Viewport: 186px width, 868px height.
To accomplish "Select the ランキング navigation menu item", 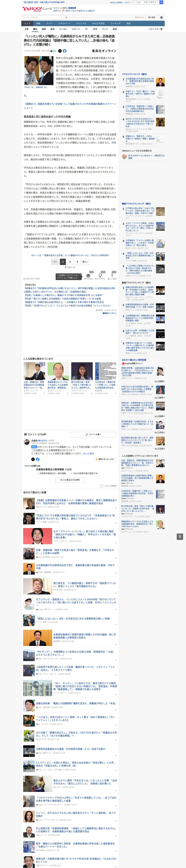I will click(x=115, y=24).
